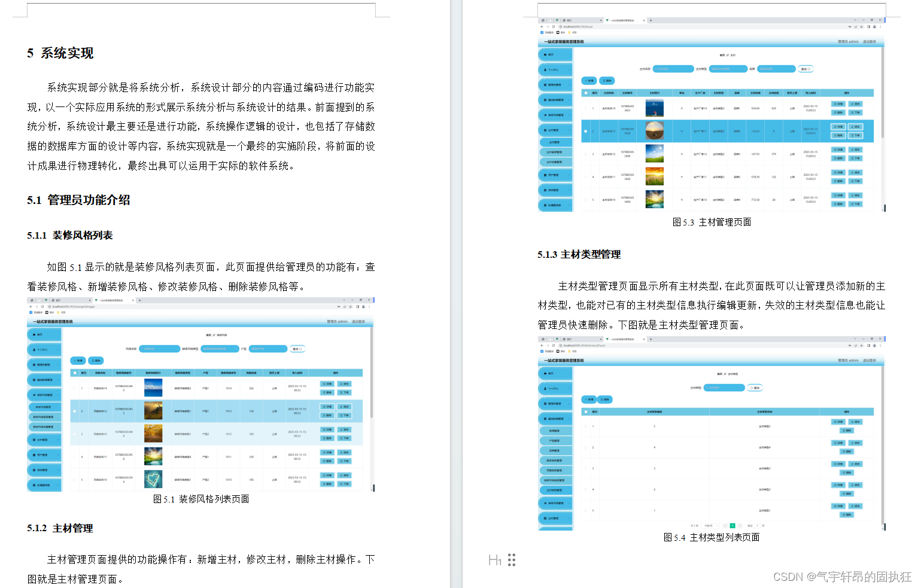The image size is (921, 588).
Task: Tick row 2 checkbox in figure 5.1 table
Action: point(75,411)
